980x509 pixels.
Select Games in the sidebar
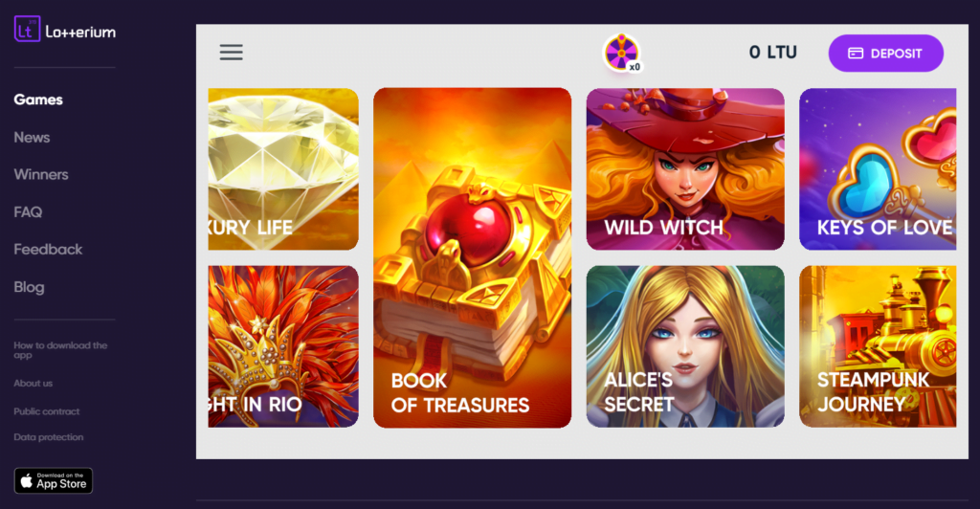pyautogui.click(x=38, y=100)
